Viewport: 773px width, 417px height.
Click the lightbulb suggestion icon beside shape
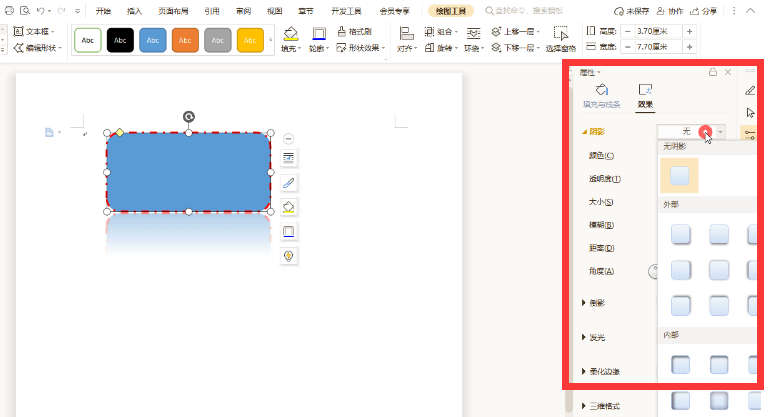(x=289, y=256)
